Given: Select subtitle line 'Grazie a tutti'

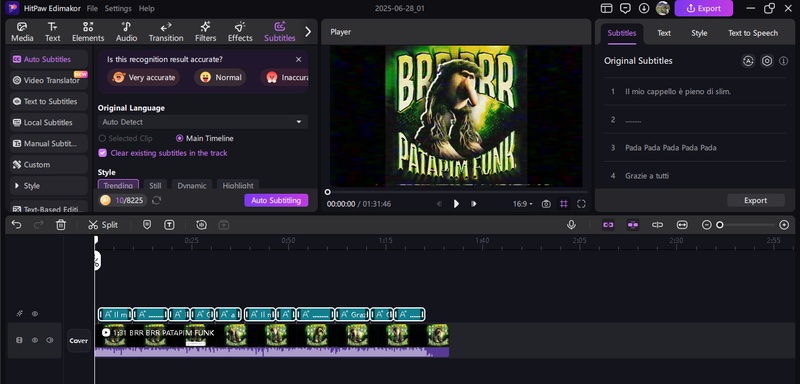Looking at the screenshot, I should (x=695, y=175).
